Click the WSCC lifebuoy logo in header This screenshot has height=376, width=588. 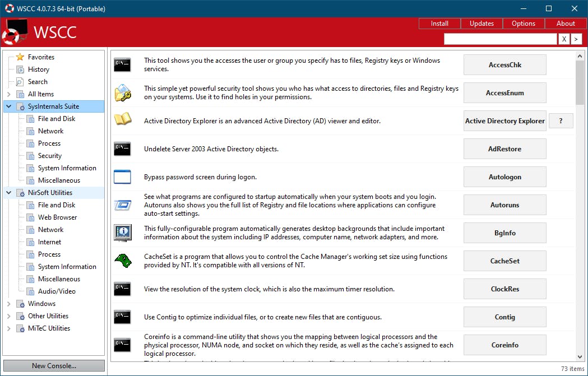coord(14,33)
